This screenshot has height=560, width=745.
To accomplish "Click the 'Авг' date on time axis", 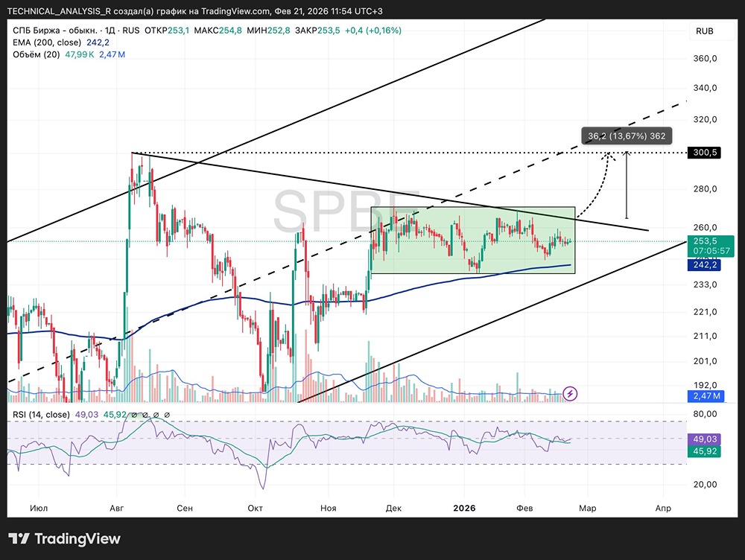I will pyautogui.click(x=116, y=508).
